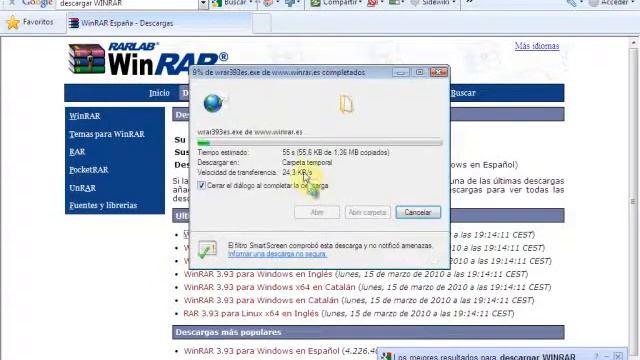Open WinRAR in the sidebar menu
Viewport: 640px width, 360px height.
85,116
